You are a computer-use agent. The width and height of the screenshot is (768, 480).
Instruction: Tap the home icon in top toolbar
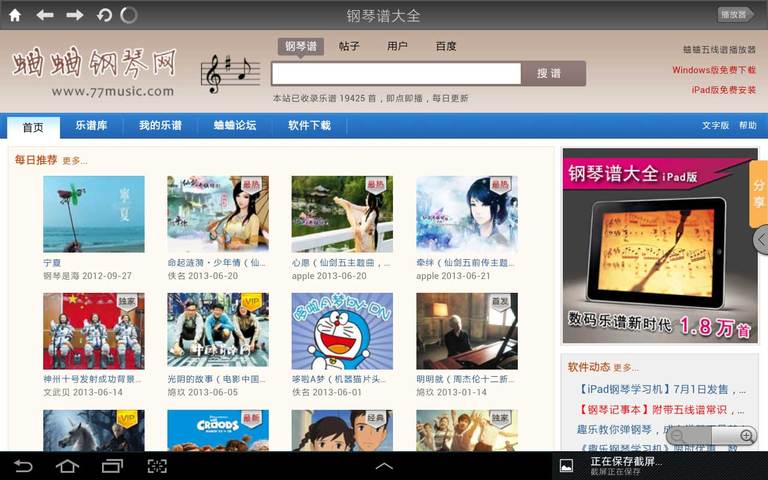pyautogui.click(x=15, y=15)
